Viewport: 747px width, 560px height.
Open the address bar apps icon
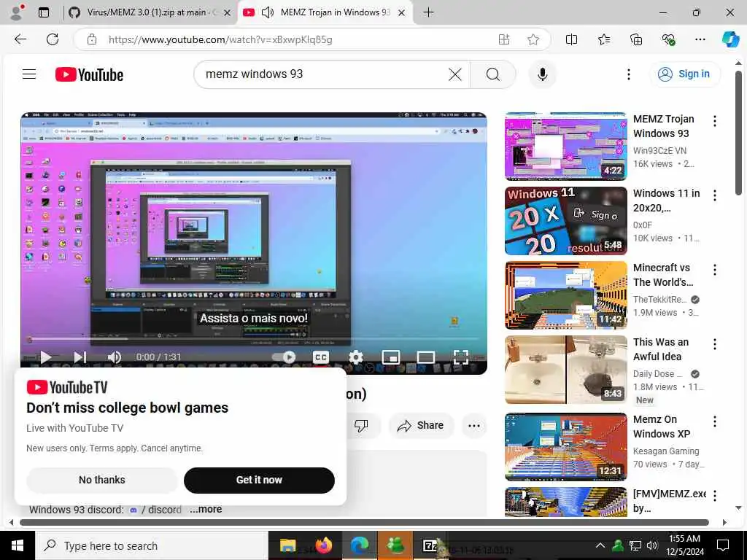(x=504, y=39)
